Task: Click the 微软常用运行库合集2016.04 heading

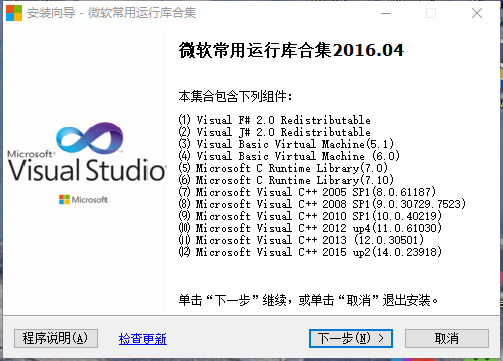Action: 291,50
